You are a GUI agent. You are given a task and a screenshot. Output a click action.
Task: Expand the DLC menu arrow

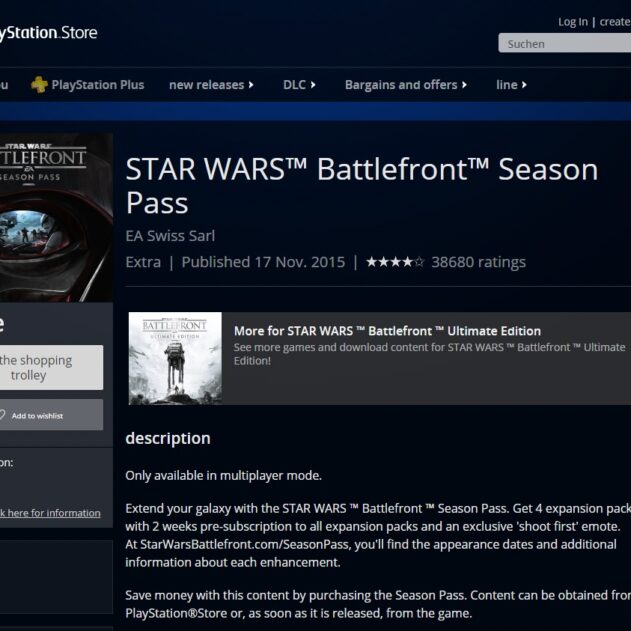[x=313, y=85]
